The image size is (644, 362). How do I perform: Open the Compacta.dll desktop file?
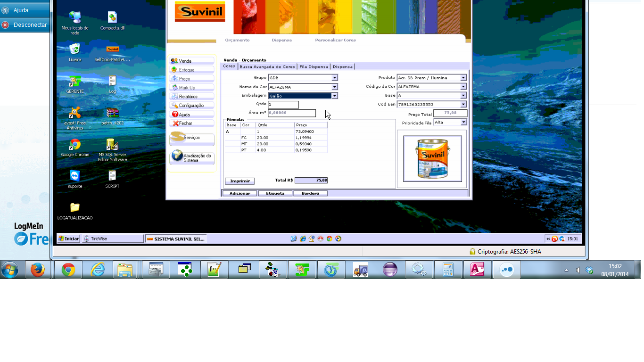pyautogui.click(x=112, y=21)
